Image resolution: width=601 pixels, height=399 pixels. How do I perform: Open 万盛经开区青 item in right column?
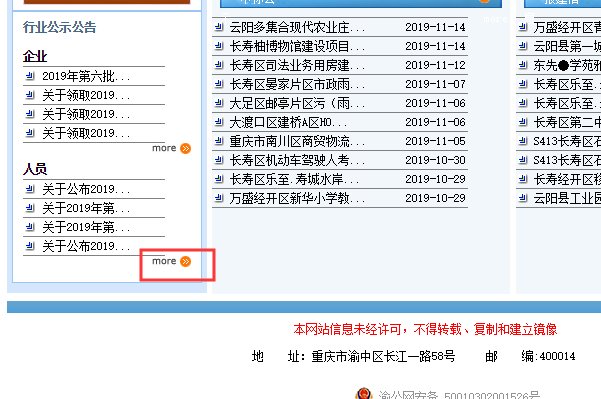(x=567, y=27)
